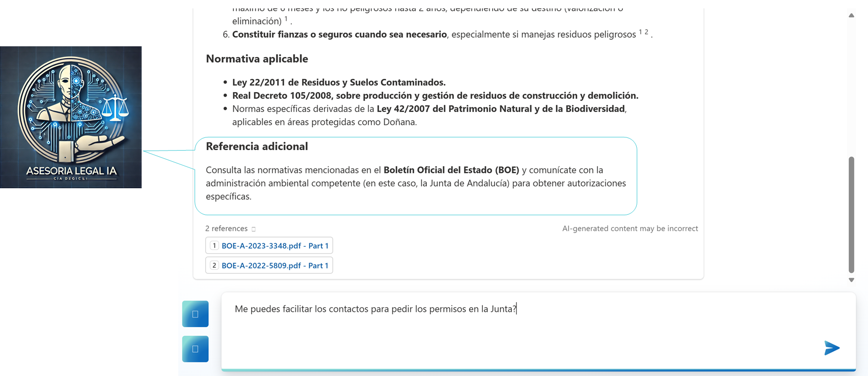The image size is (868, 376).
Task: Click the vertical scrollbar thumb
Action: point(851,214)
